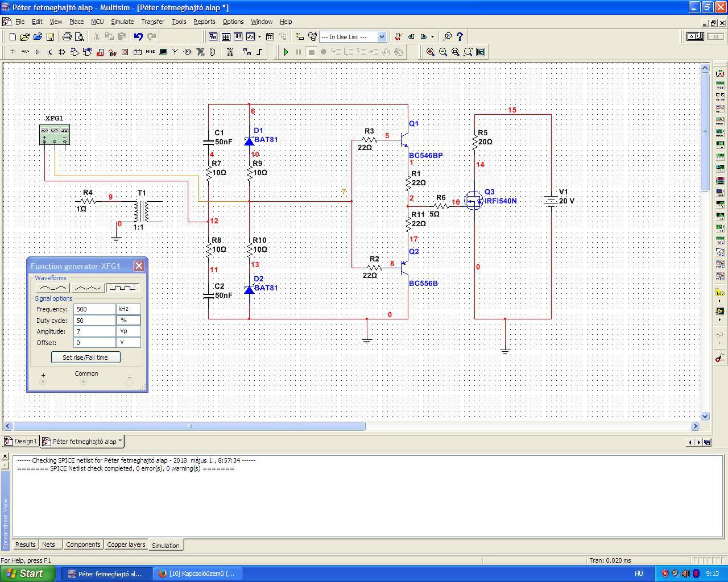Click the Common terminal radio button

[x=83, y=382]
